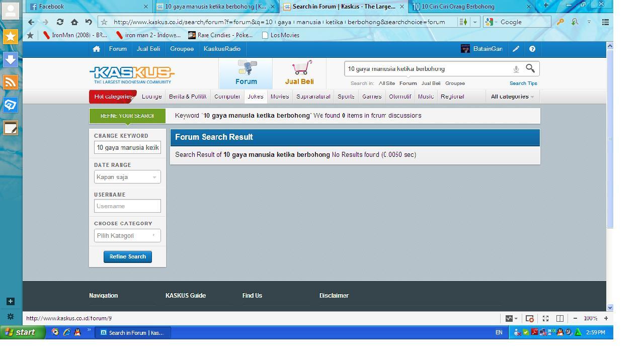Add a new sidebar item with plus

(x=10, y=301)
